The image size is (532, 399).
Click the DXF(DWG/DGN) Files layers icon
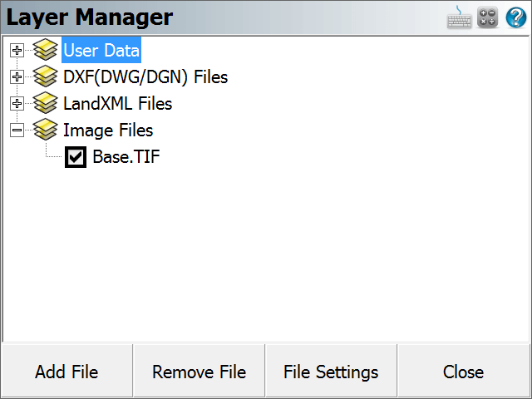46,76
